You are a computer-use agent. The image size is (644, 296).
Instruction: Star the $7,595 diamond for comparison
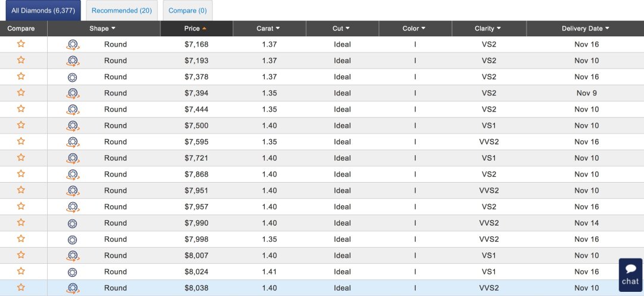click(21, 141)
